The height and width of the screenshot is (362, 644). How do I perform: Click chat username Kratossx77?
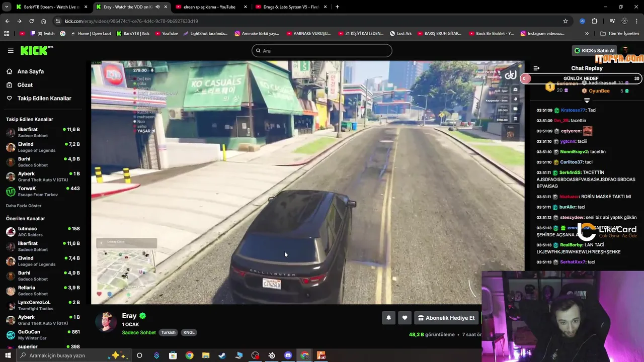click(574, 110)
